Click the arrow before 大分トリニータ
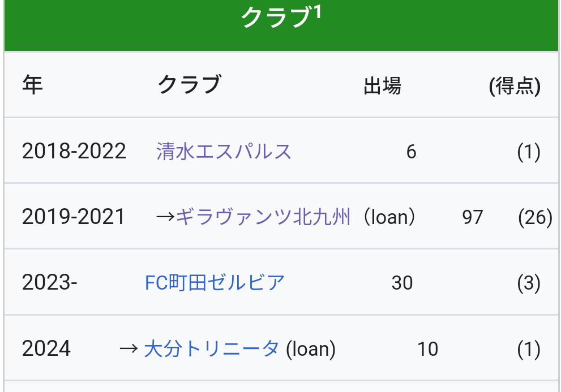 (x=129, y=348)
